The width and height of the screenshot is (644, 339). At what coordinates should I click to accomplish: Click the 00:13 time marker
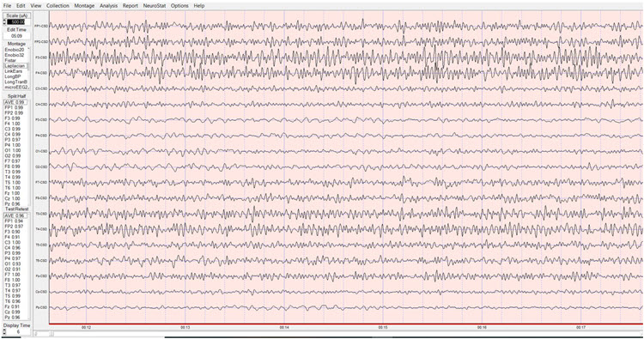185,328
